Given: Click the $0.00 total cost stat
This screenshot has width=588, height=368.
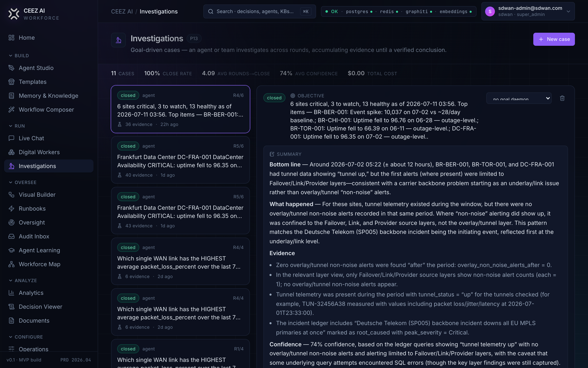Looking at the screenshot, I should (372, 73).
